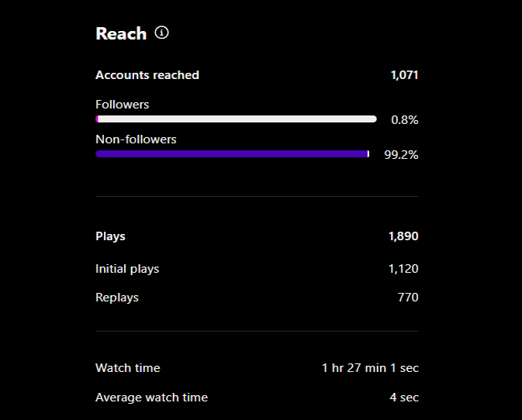
Task: Open the Reach info icon
Action: tap(162, 33)
